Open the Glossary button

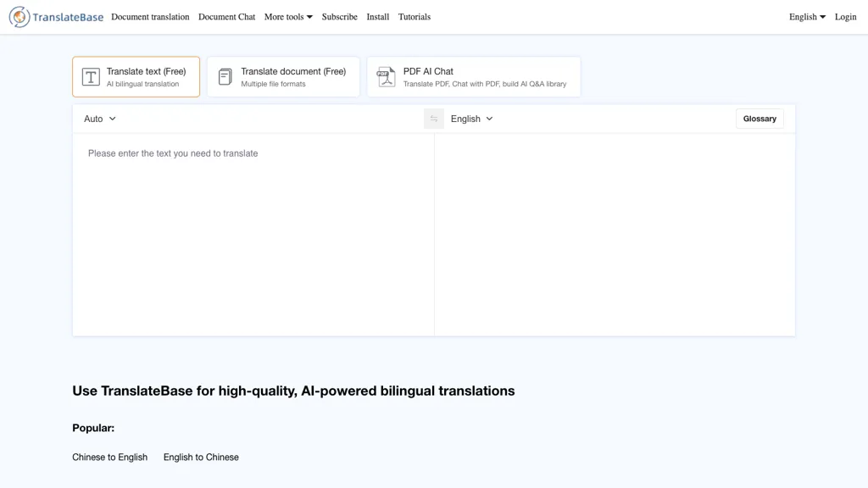[759, 119]
